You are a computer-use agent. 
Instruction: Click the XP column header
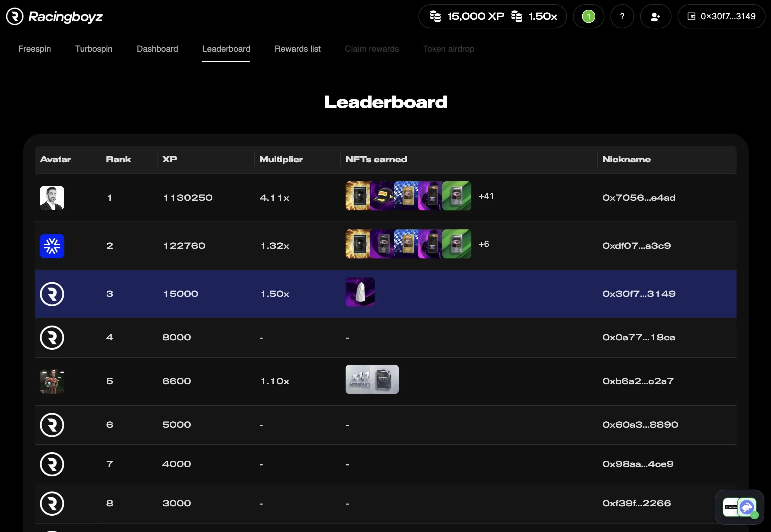coord(170,159)
